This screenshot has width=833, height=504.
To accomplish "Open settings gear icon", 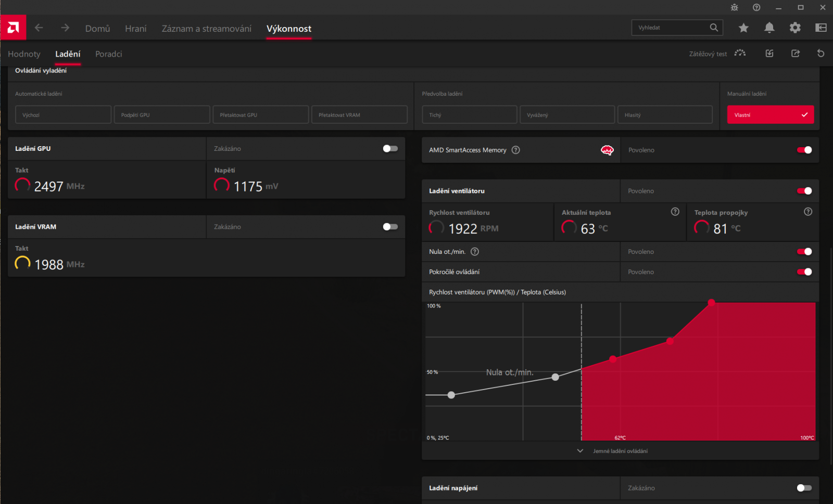I will (x=795, y=28).
